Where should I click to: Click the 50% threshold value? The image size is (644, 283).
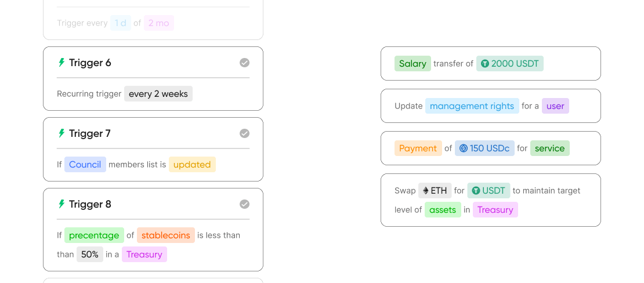click(89, 254)
